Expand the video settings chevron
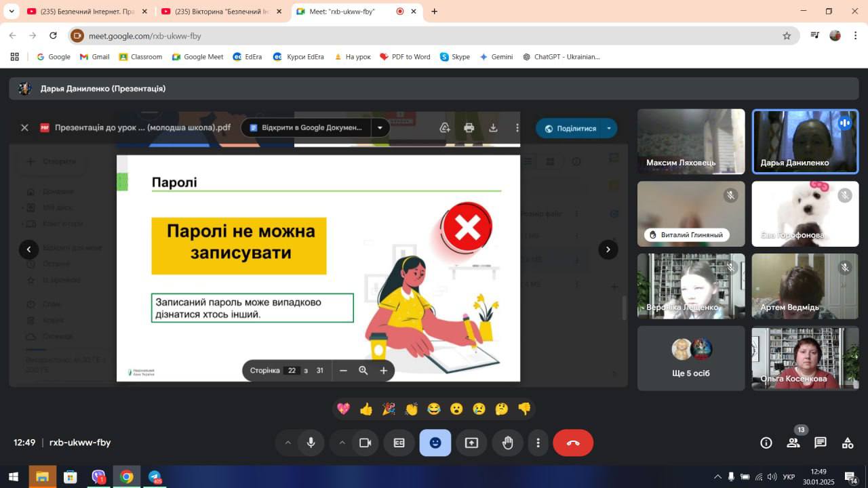 [x=342, y=443]
